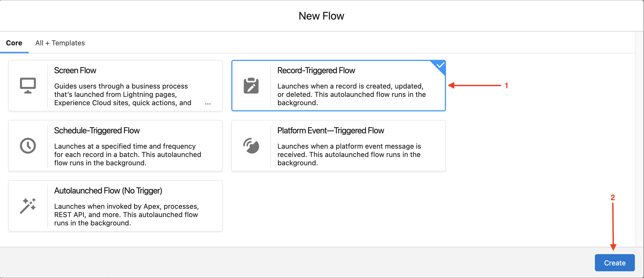This screenshot has height=278, width=644.
Task: Click the Platform Event satellite dish icon
Action: 251,146
